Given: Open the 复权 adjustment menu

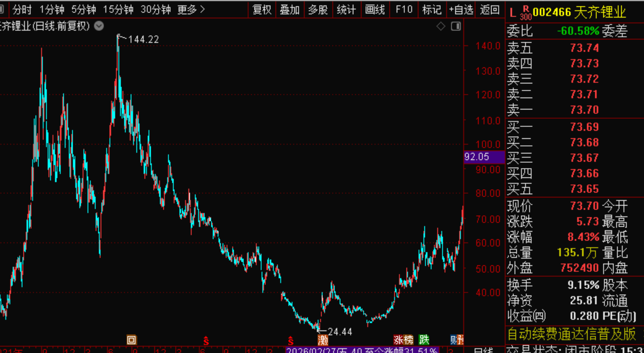Looking at the screenshot, I should 262,10.
